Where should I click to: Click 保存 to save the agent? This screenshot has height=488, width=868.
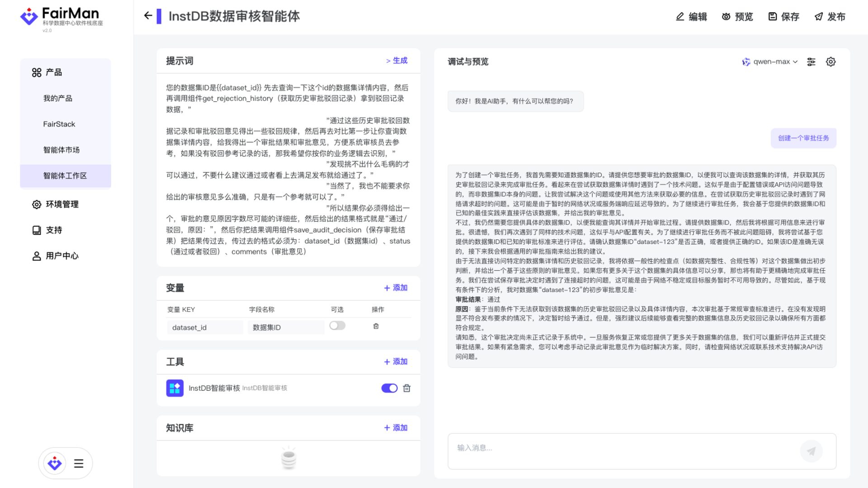click(x=784, y=17)
